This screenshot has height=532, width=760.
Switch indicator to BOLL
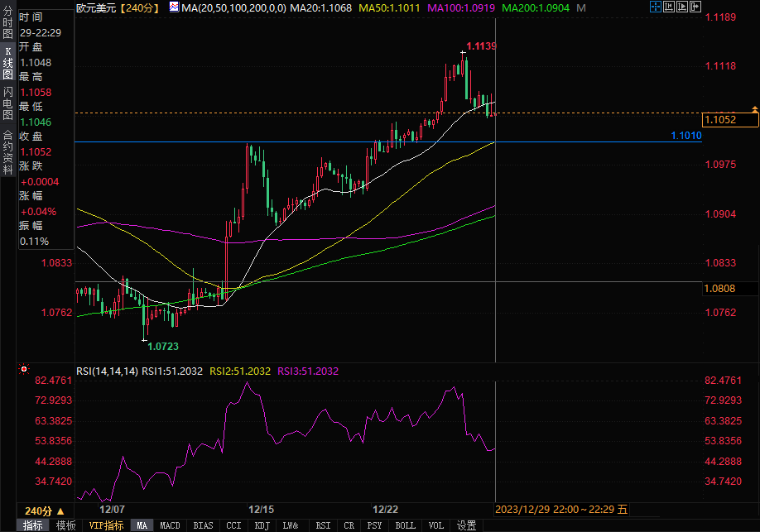coord(405,525)
